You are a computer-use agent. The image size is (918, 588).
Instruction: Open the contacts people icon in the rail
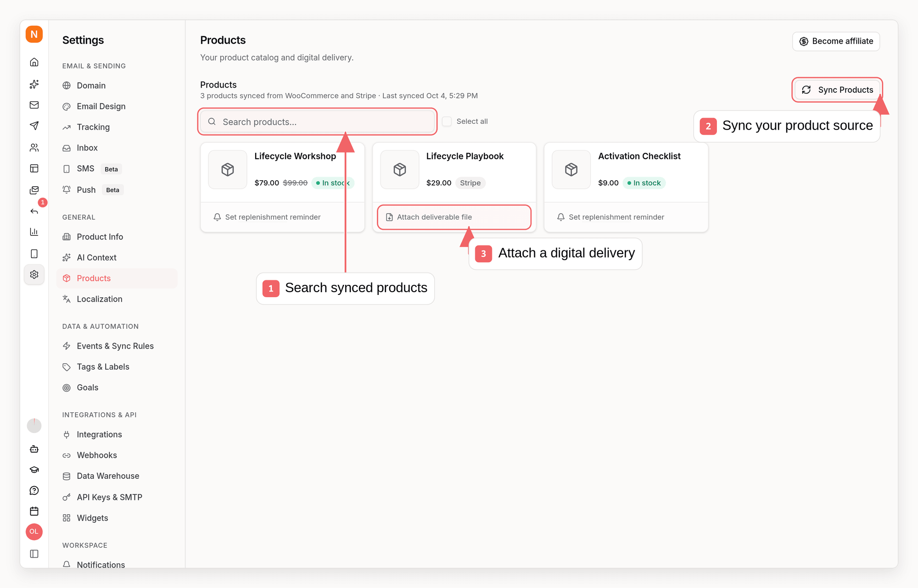[x=34, y=148]
